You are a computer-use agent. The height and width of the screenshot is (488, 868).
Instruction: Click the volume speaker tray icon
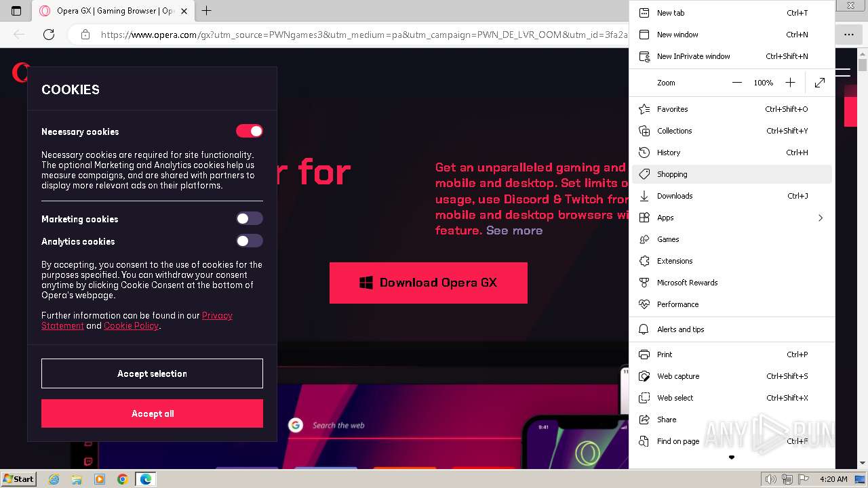pos(771,479)
